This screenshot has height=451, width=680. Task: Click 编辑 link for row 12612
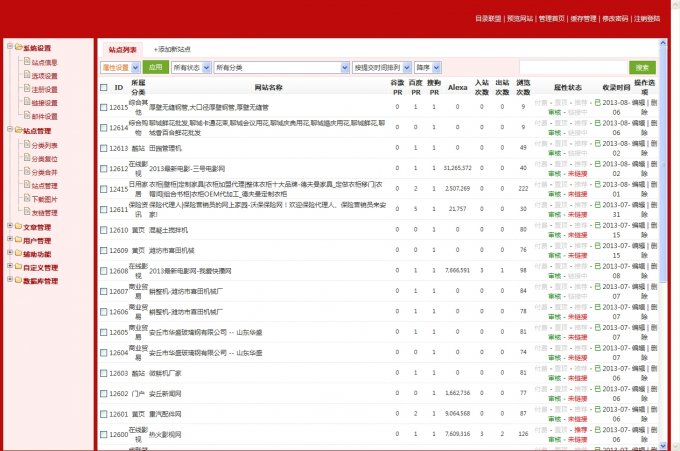tap(638, 164)
